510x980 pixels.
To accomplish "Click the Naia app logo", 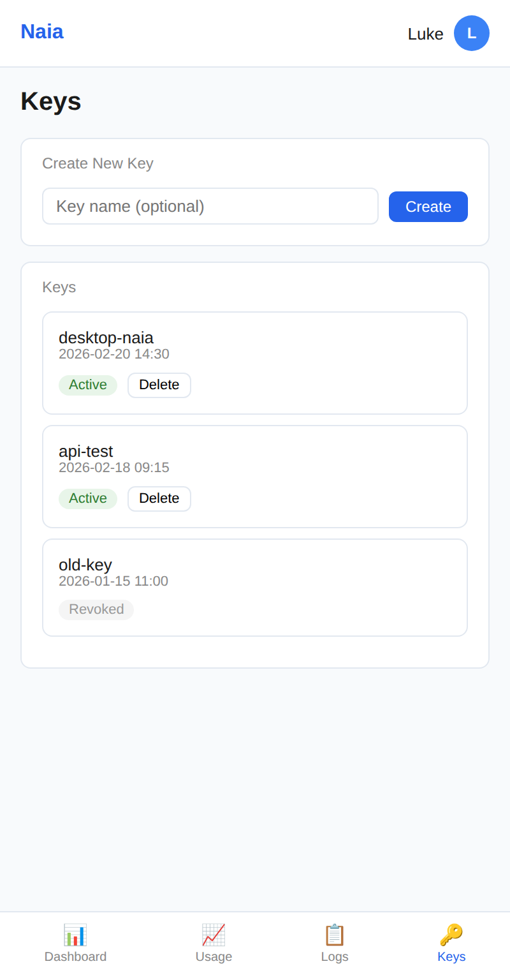I will (41, 31).
